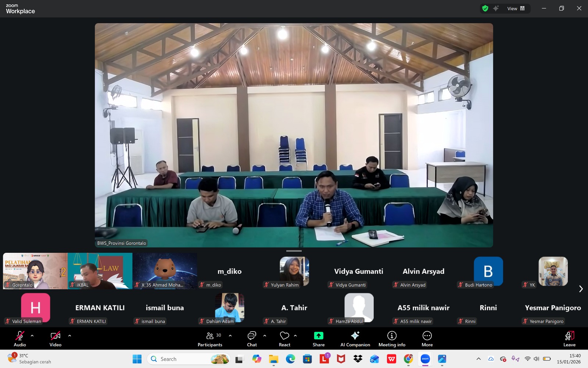The height and width of the screenshot is (368, 588).
Task: Open AI Companion
Action: pos(355,339)
